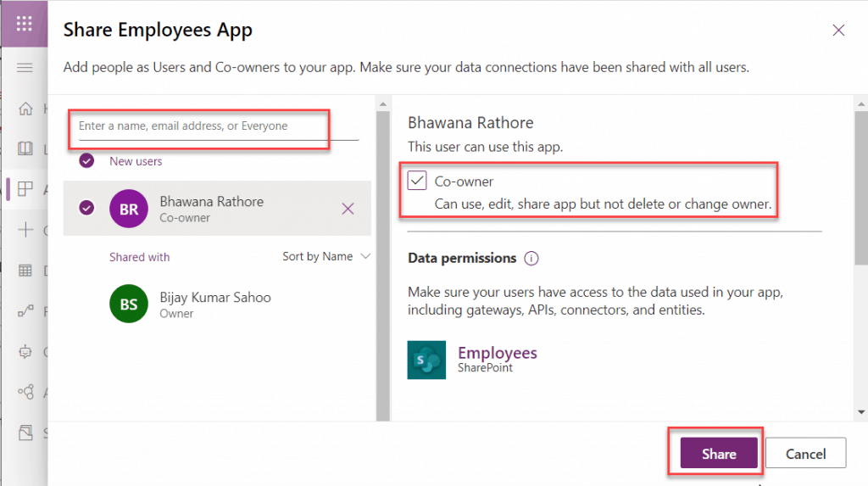This screenshot has height=486, width=868.
Task: Open the Data table icon in sidebar
Action: [x=25, y=271]
